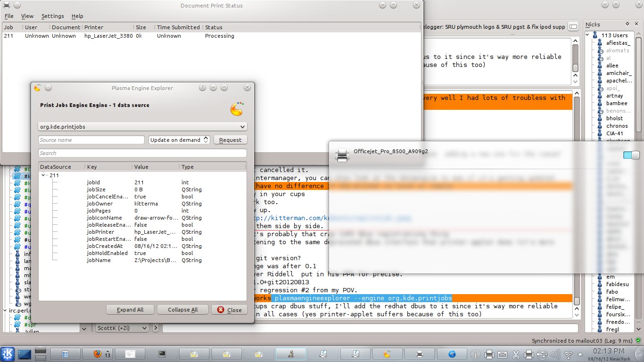This screenshot has width=644, height=362.
Task: Open the volume speaker tray icon
Action: [x=555, y=354]
